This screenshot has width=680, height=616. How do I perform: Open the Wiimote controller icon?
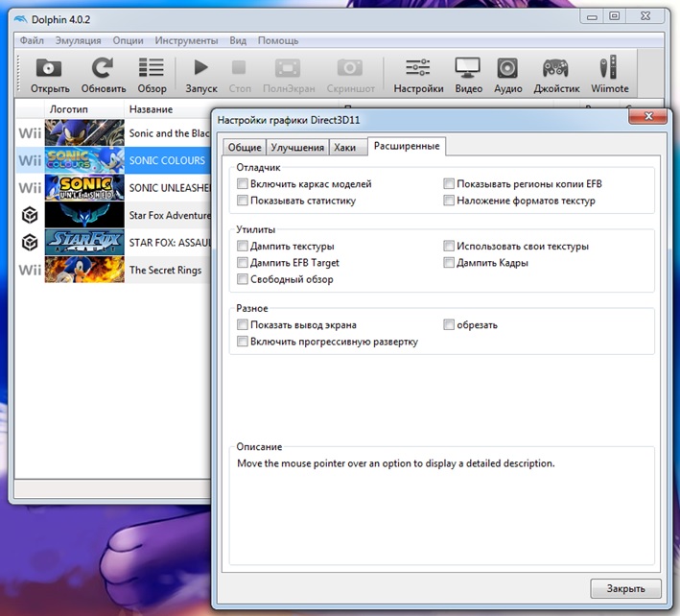click(x=608, y=67)
